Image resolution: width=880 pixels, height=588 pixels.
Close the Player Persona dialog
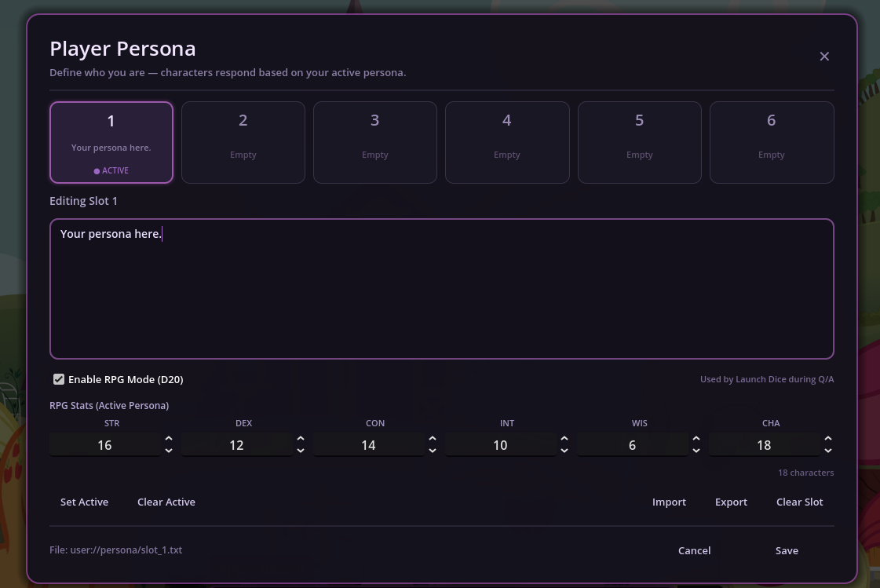(824, 56)
